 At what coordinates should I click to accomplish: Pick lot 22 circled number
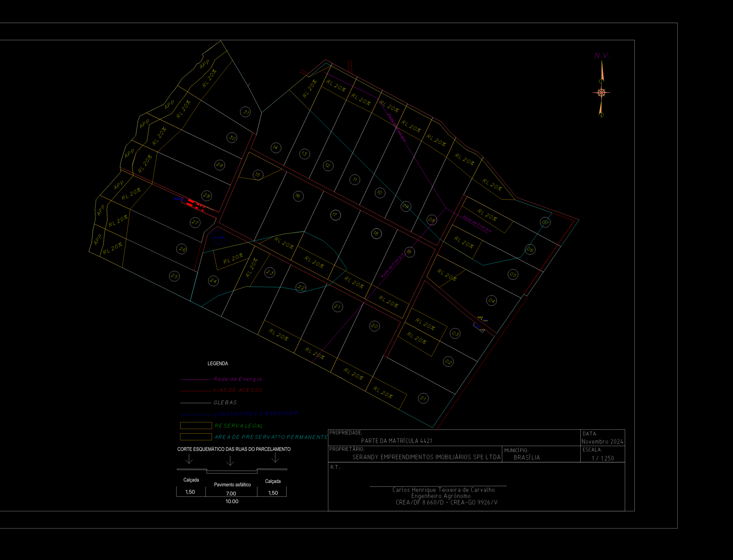(x=301, y=287)
